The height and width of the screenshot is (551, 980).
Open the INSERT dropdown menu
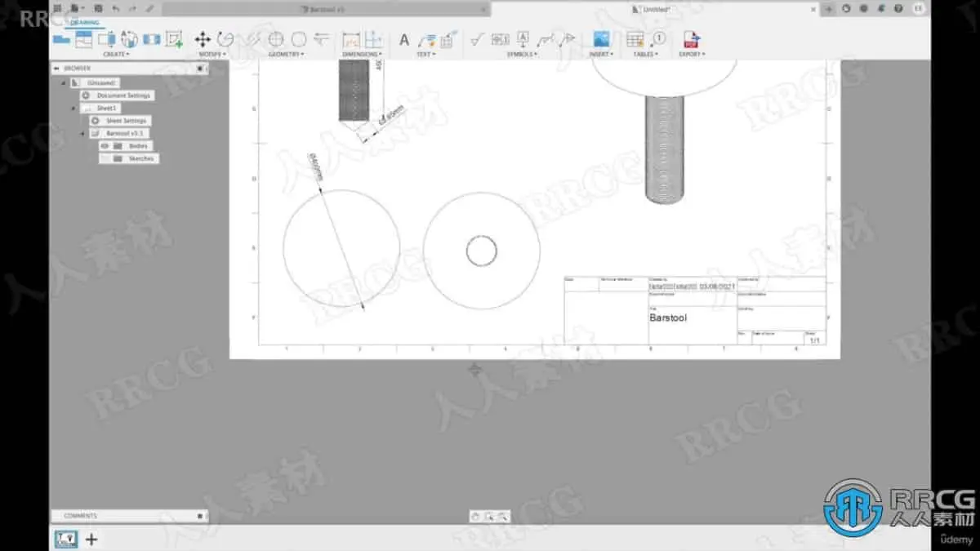click(602, 54)
